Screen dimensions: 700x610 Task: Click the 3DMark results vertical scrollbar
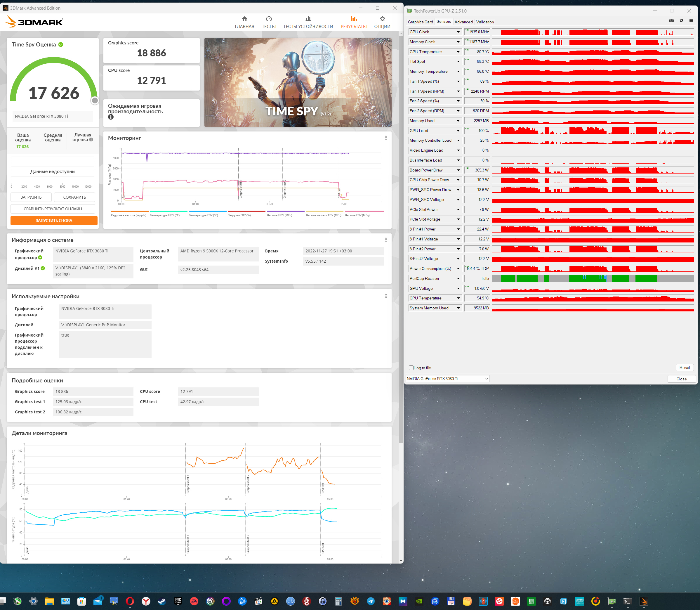(x=401, y=238)
